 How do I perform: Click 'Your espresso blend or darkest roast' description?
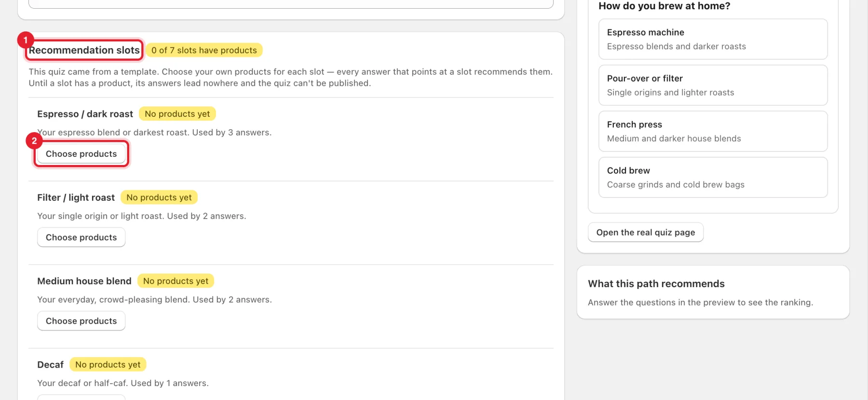[154, 133]
